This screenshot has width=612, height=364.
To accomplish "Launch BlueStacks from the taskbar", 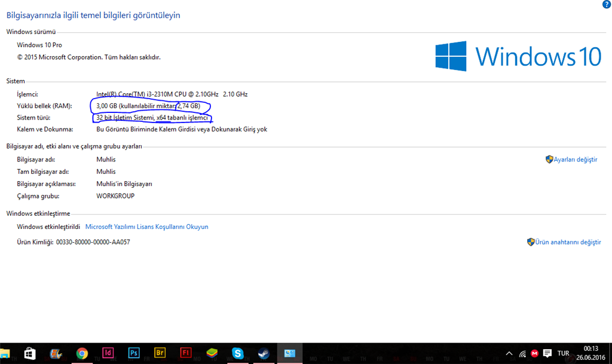I will (212, 353).
